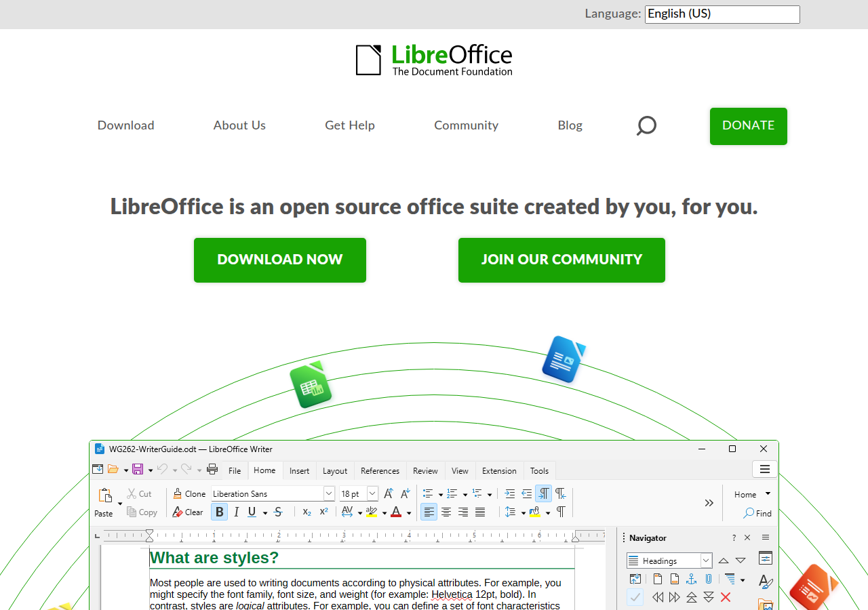Click the DOWNLOAD NOW button

pos(280,260)
